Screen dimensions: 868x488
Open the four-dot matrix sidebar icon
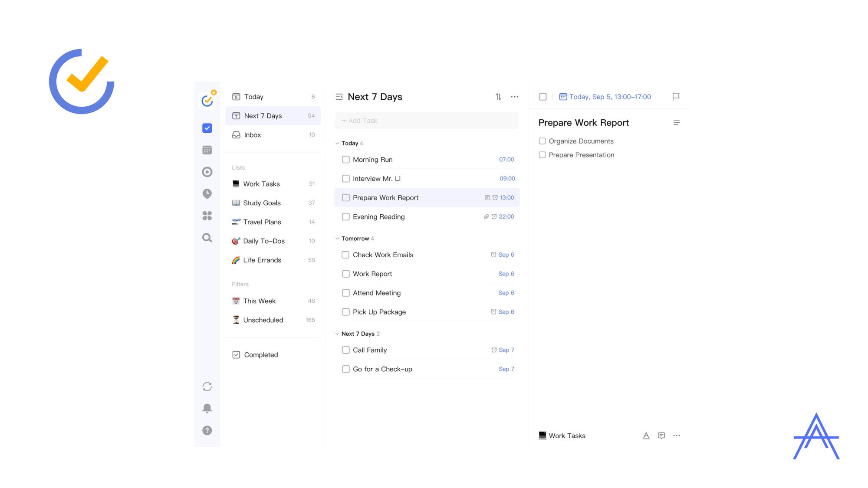coord(207,216)
